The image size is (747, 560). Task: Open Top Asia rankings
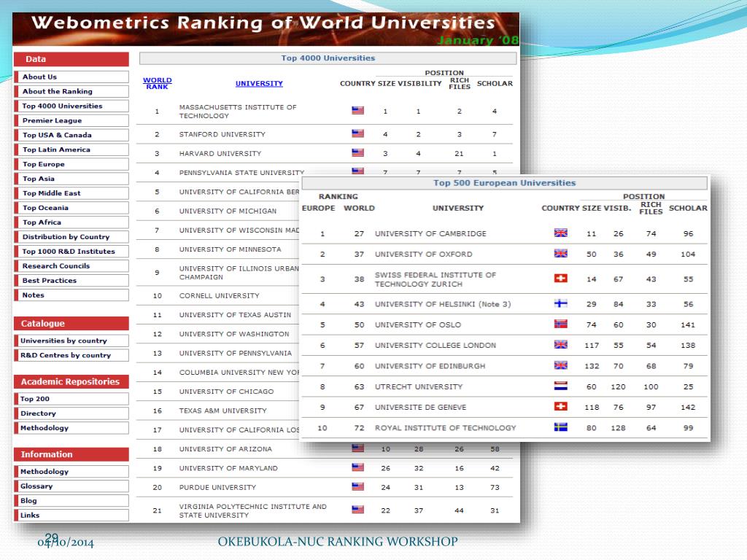pos(71,179)
